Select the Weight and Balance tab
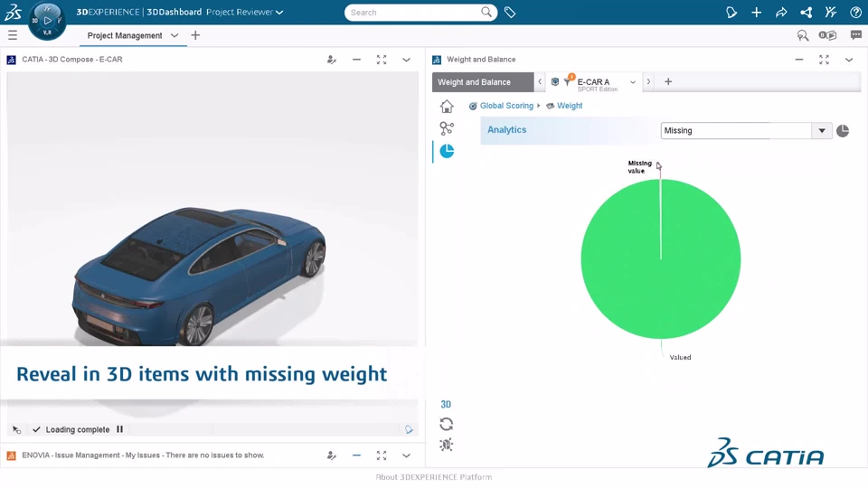868x488 pixels. point(483,82)
